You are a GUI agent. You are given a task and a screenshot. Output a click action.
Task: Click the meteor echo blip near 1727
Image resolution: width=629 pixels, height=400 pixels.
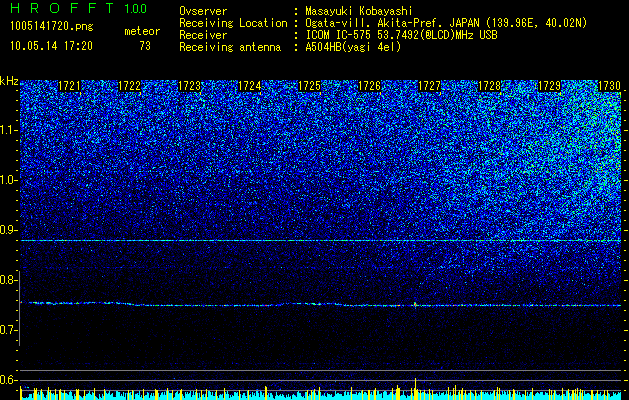(415, 305)
